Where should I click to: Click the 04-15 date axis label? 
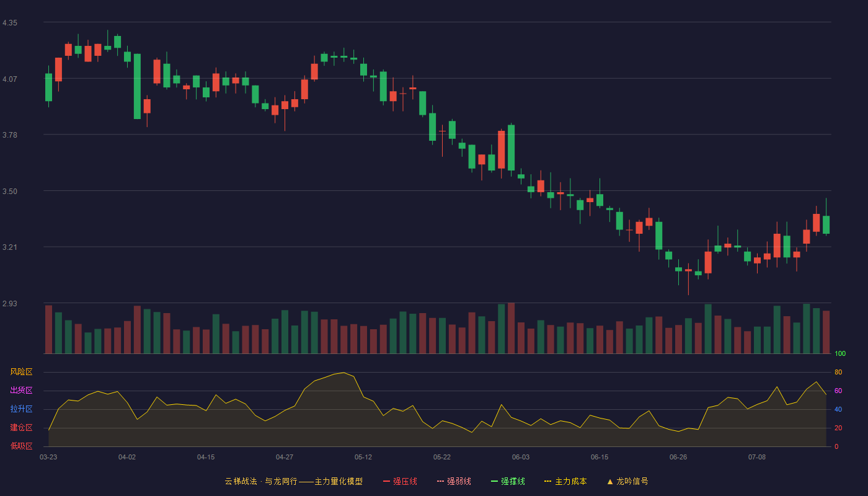(206, 457)
